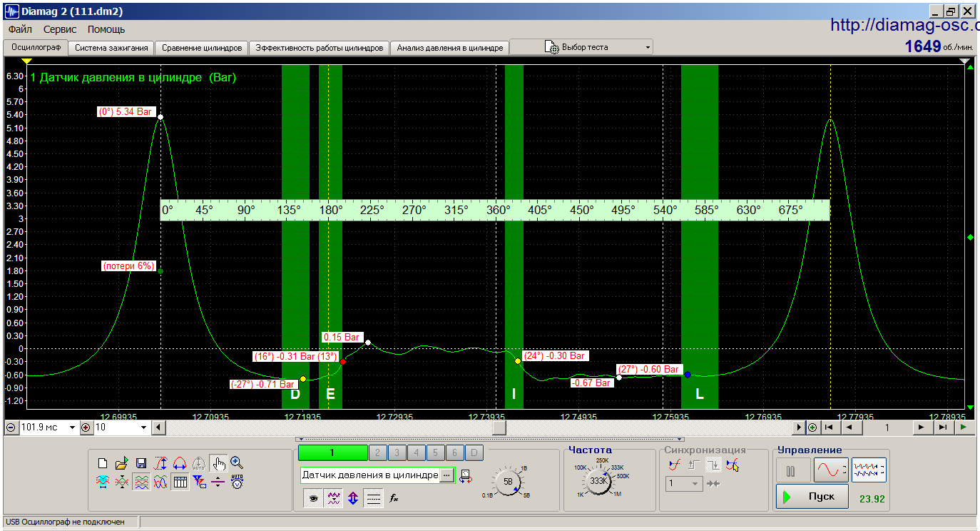Screen dimensions: 980x531
Task: Click the AUTO voltage meter icon
Action: [x=237, y=482]
